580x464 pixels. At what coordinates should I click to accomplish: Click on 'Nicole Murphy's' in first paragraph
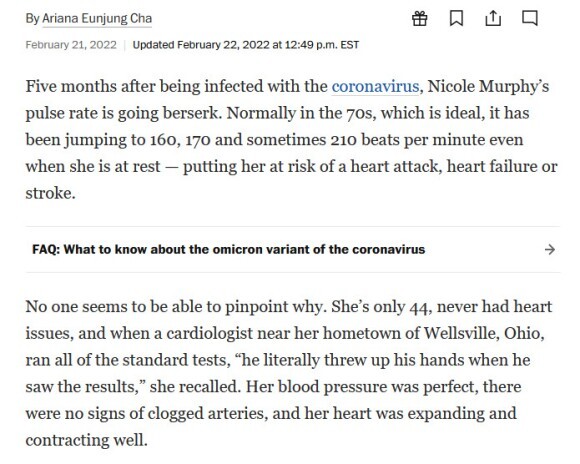tap(488, 87)
